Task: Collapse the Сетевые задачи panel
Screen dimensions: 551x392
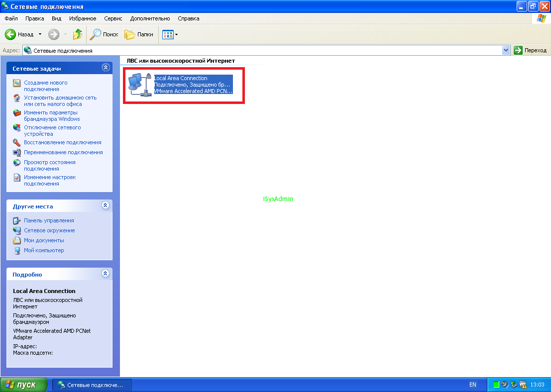Action: pyautogui.click(x=106, y=68)
